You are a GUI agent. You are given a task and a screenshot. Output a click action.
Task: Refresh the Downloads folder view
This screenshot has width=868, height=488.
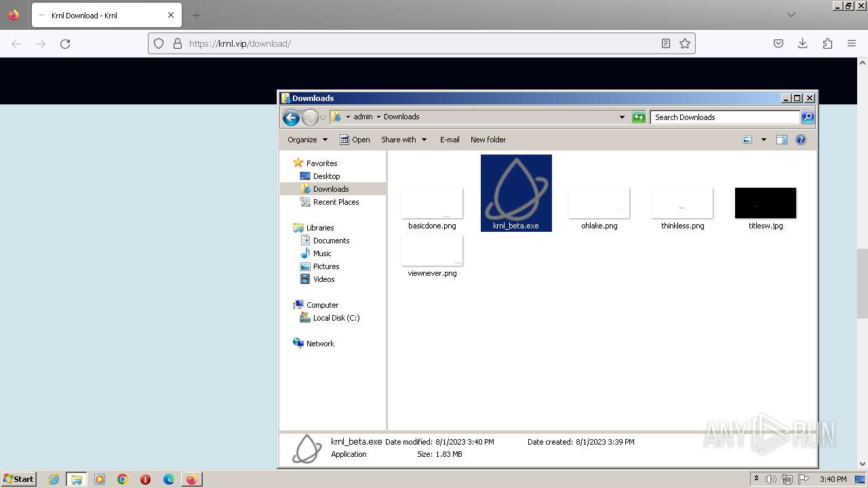click(639, 117)
